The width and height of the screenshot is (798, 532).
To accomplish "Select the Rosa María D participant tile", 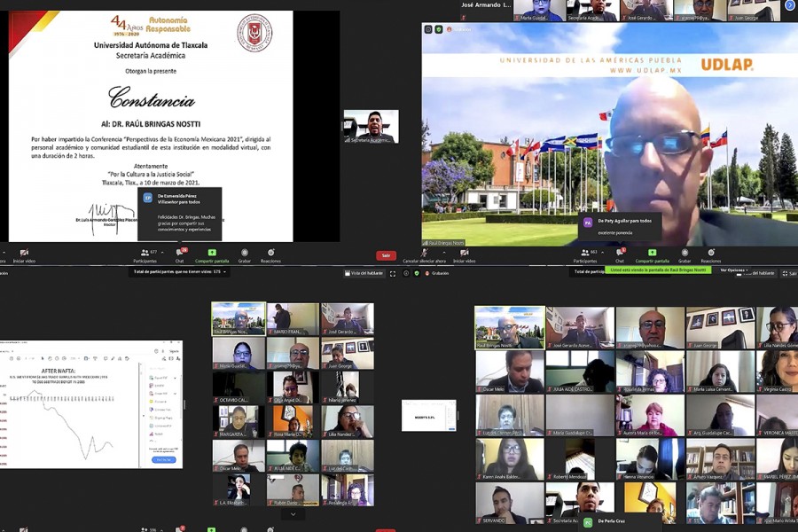I will (293, 421).
